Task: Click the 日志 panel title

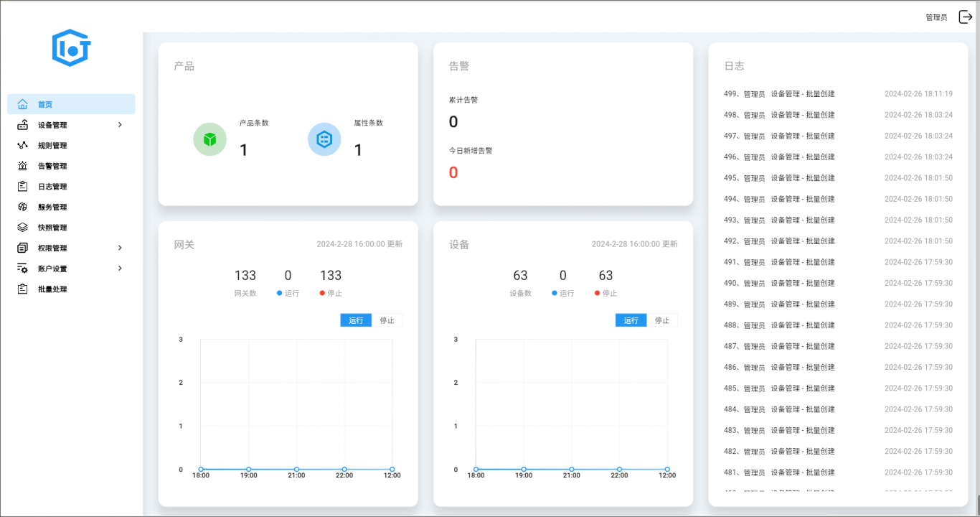Action: click(x=734, y=66)
